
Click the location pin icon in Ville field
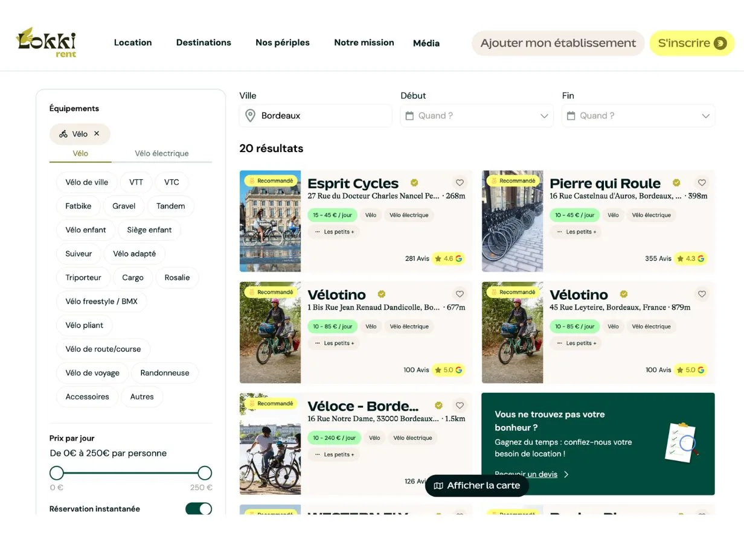[x=250, y=115]
